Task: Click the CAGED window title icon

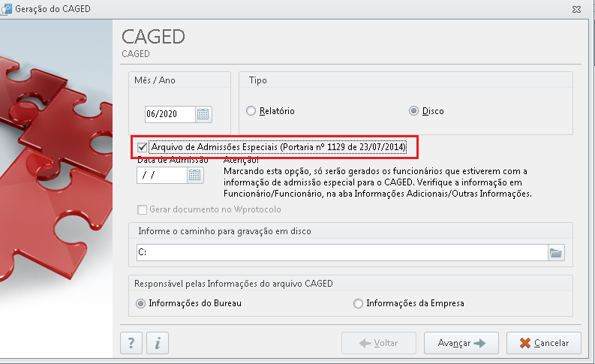Action: [6, 9]
